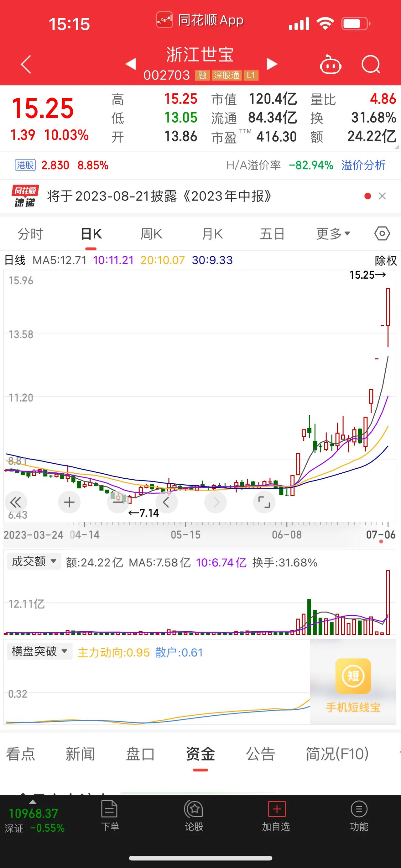This screenshot has width=401, height=868.
Task: Zoom in chart with plus button
Action: coord(69,502)
